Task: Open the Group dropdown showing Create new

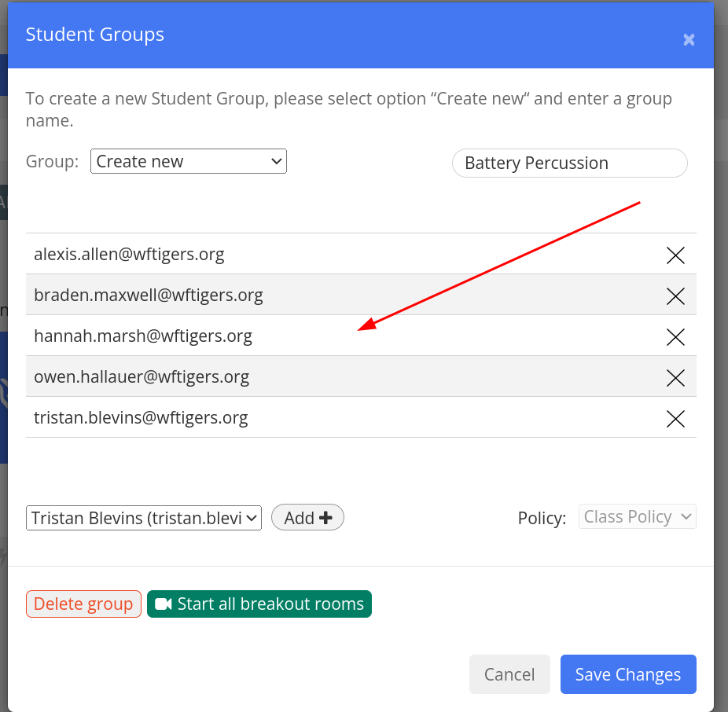Action: [189, 161]
